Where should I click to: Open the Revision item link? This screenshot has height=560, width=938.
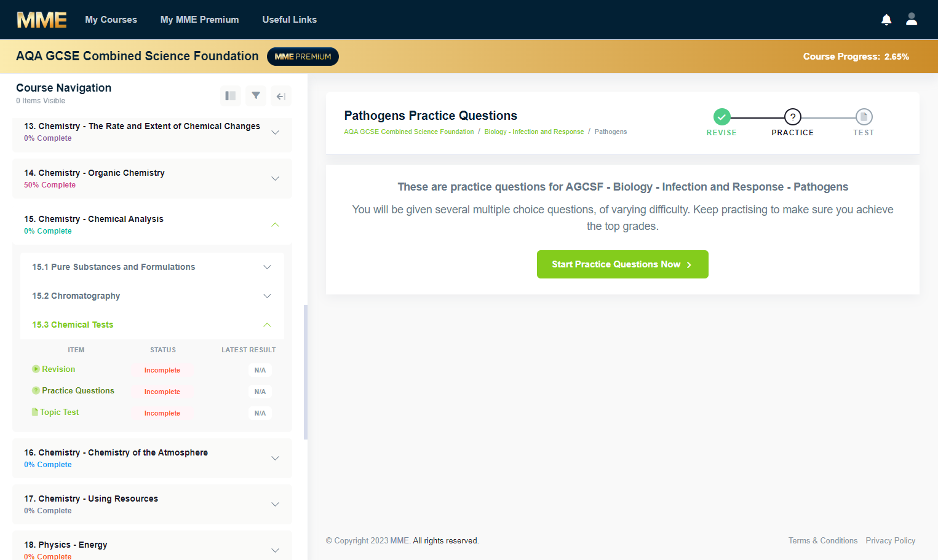(x=58, y=369)
